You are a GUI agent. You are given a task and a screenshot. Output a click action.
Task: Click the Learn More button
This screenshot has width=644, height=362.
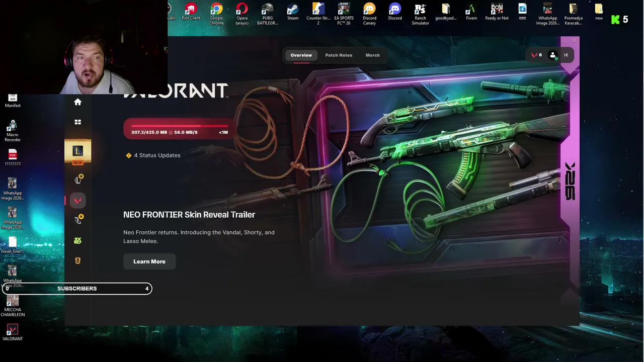pyautogui.click(x=149, y=261)
